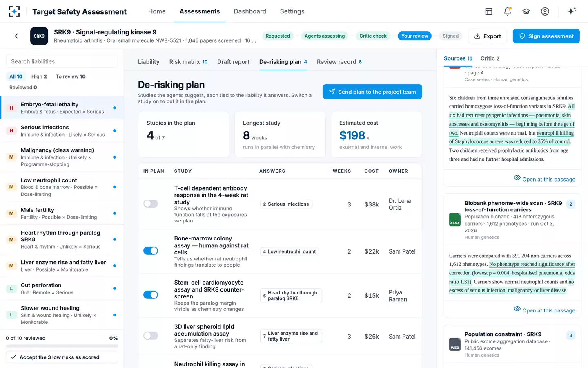Open the user account profile icon
The height and width of the screenshot is (368, 588).
click(x=545, y=11)
